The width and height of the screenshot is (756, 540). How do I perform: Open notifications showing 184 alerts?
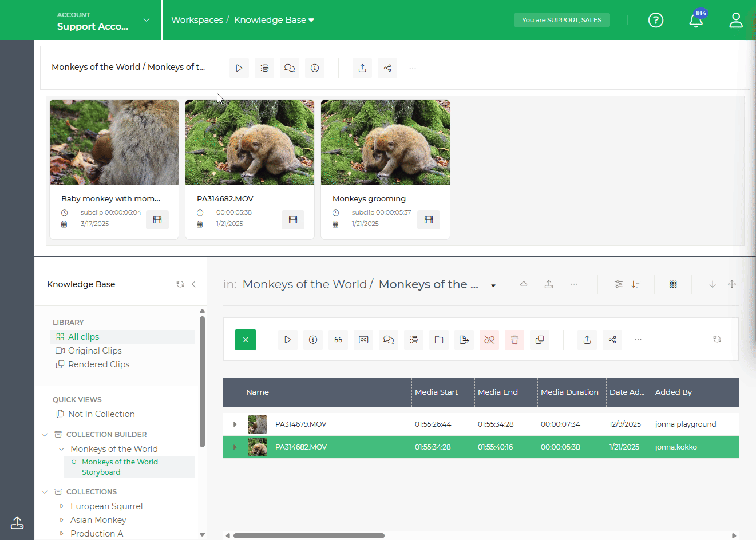(x=696, y=20)
